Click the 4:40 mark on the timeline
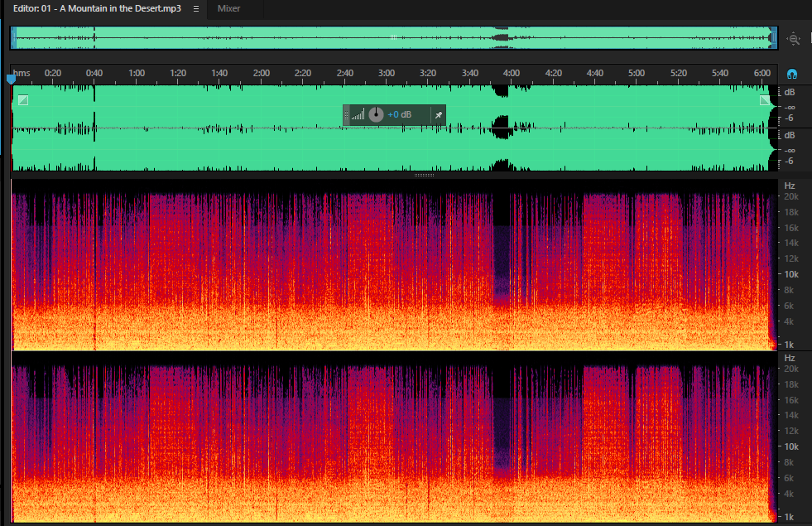This screenshot has width=812, height=526. tap(594, 73)
